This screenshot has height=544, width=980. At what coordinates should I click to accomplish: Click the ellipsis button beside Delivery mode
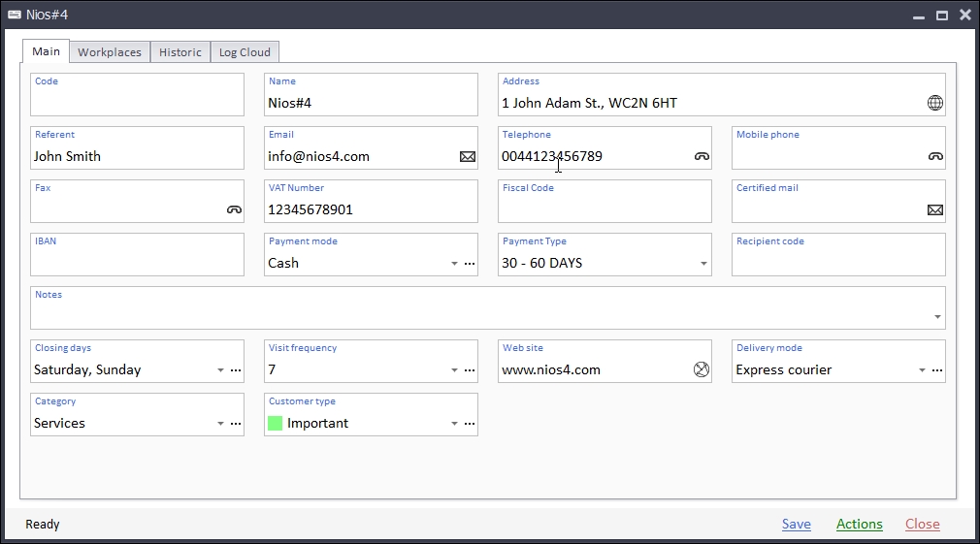(937, 369)
